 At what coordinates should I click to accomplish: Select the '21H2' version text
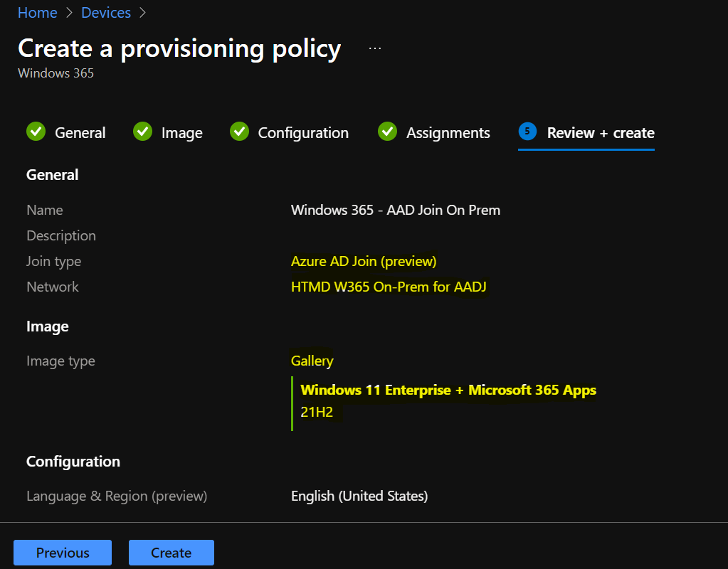[x=317, y=412]
